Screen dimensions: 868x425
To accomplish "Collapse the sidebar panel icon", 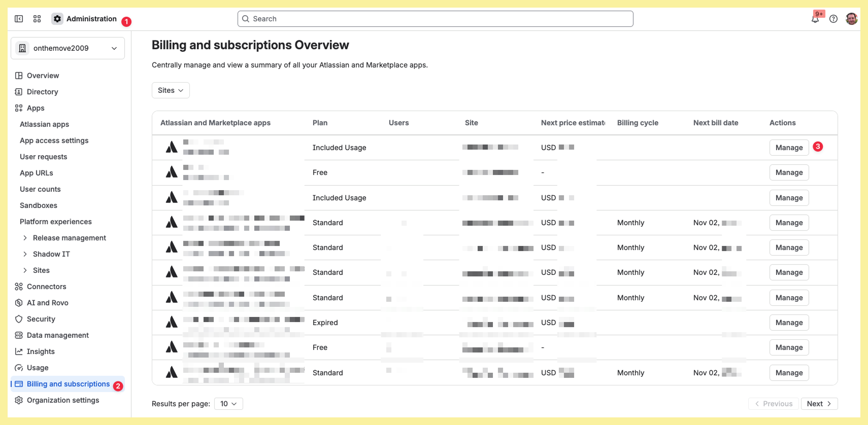I will 19,19.
